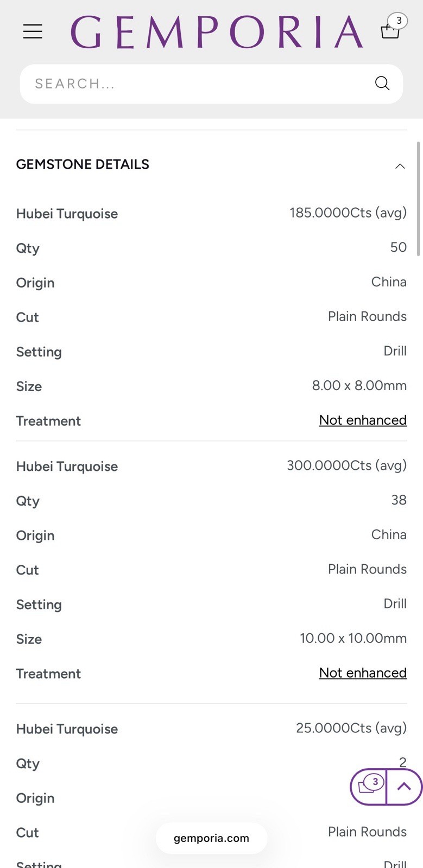Tap the gemporia.com URL pill
This screenshot has width=423, height=868.
point(211,838)
